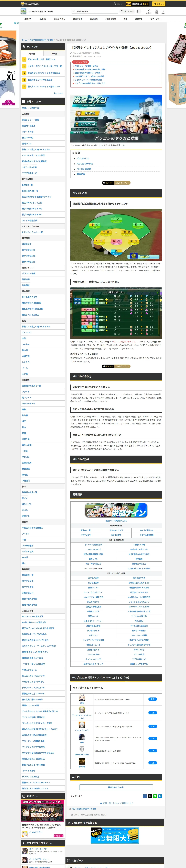Click the 黒い砂漠 game icon
The height and width of the screenshot is (868, 186).
click(x=82, y=762)
